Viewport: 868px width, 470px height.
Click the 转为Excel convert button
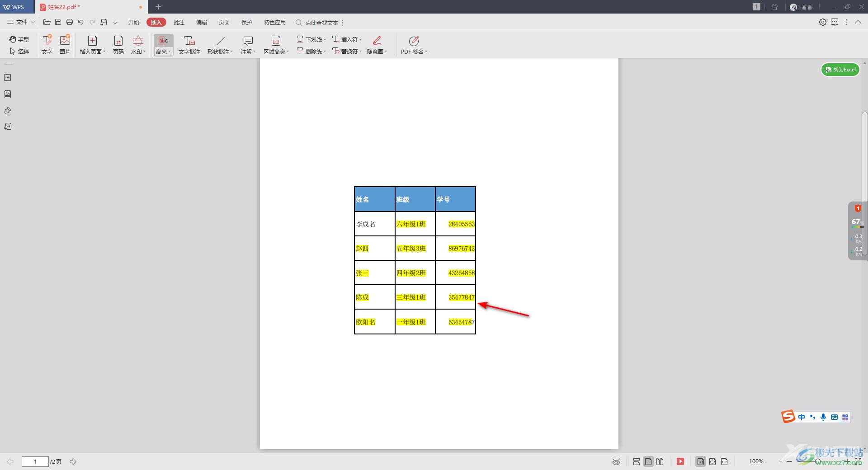point(840,70)
